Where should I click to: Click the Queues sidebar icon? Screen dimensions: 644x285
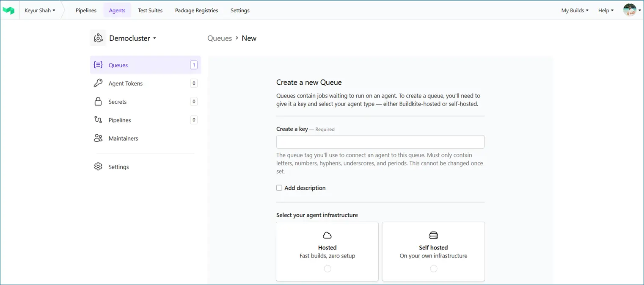coord(98,65)
